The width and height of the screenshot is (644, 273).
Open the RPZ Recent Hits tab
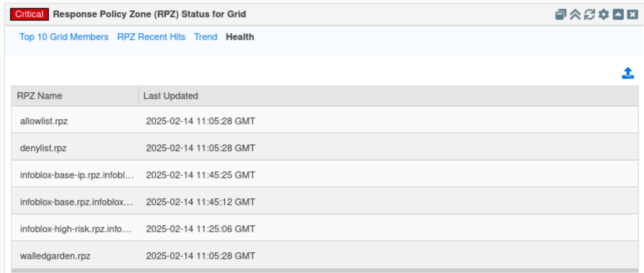151,37
